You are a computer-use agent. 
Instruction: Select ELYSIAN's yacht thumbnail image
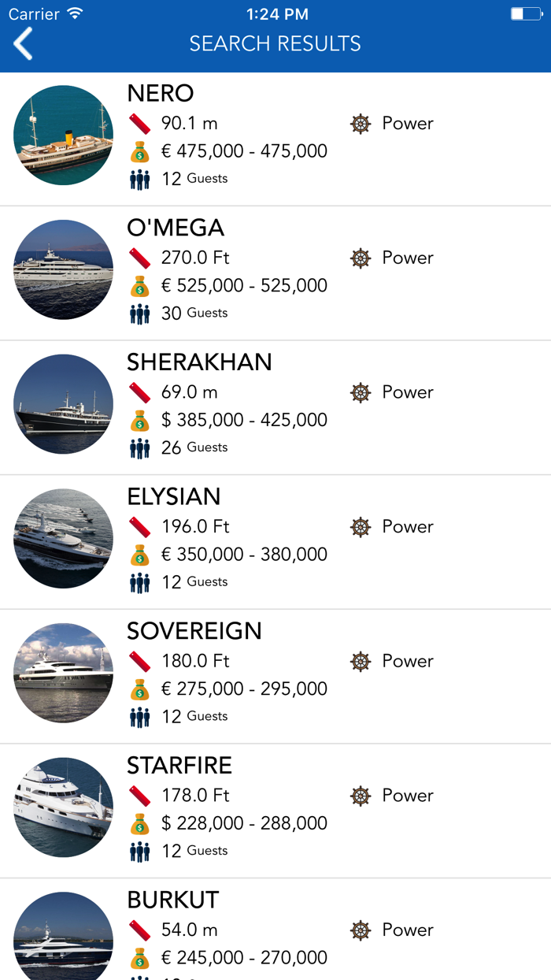[63, 538]
